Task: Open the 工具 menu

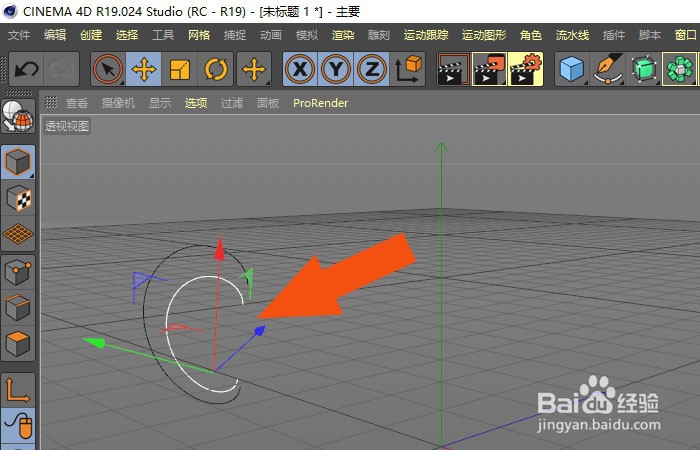Action: pyautogui.click(x=163, y=35)
